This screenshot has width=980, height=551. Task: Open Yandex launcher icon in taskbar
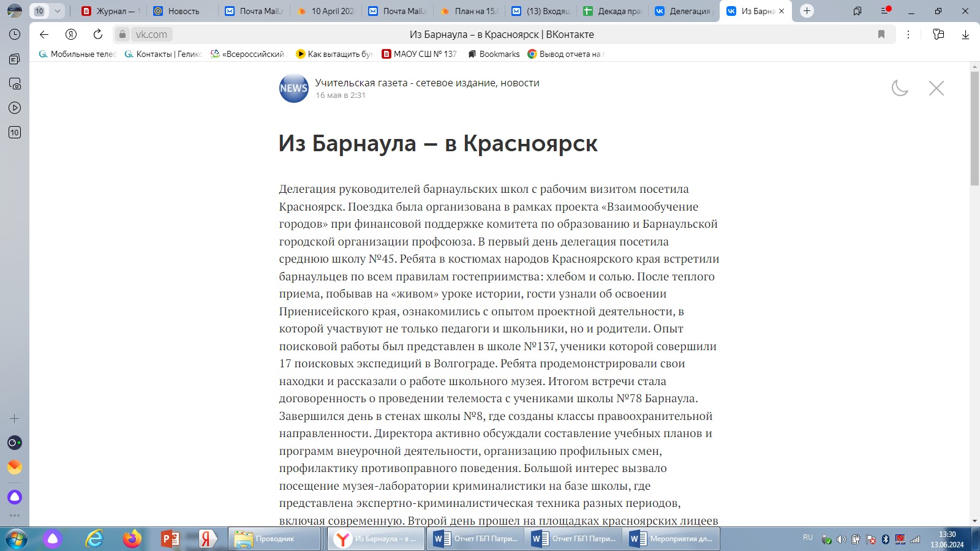pyautogui.click(x=208, y=539)
